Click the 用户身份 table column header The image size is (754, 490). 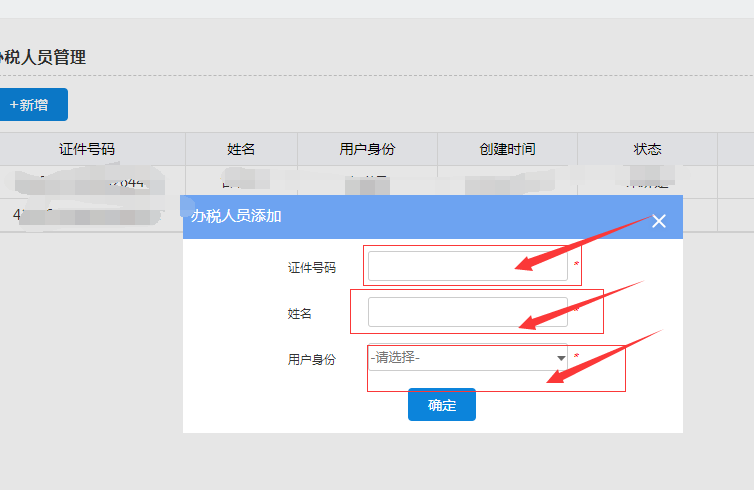pyautogui.click(x=367, y=149)
